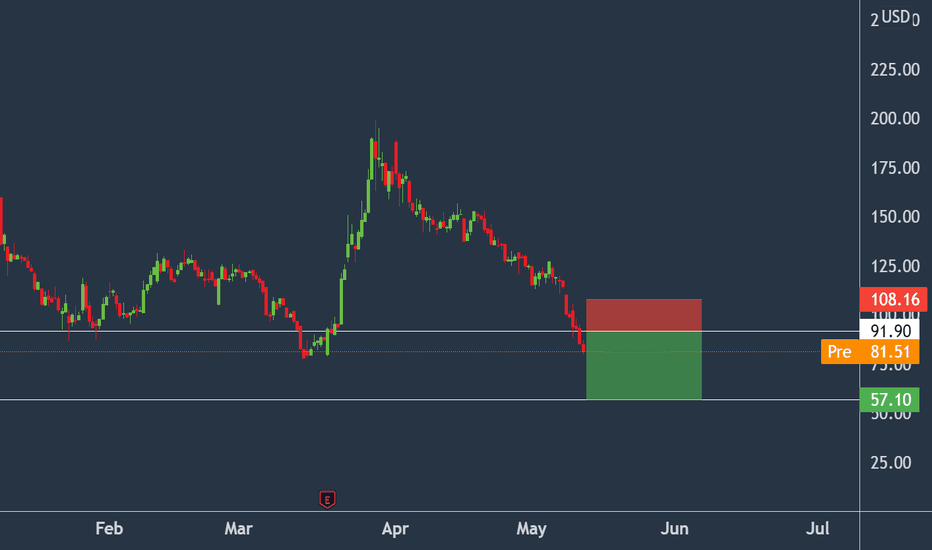This screenshot has height=550, width=932.
Task: Click the 150.00 price scale label
Action: coord(895,216)
